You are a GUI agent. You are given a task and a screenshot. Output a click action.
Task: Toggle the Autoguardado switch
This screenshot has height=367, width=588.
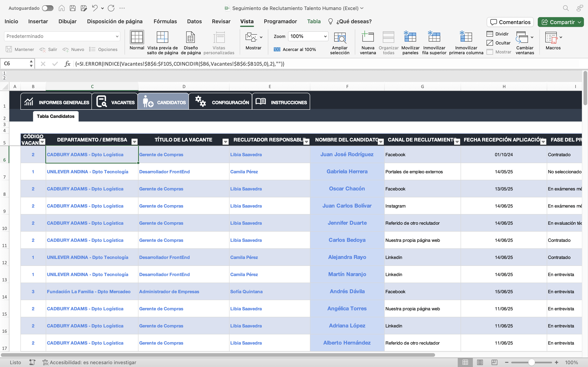[x=48, y=8]
